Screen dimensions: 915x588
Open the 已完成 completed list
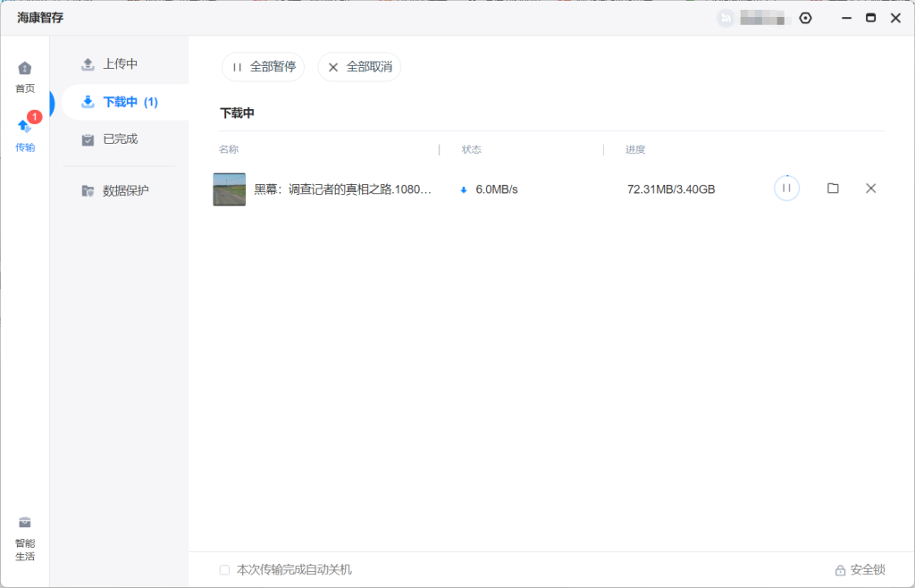[x=120, y=139]
